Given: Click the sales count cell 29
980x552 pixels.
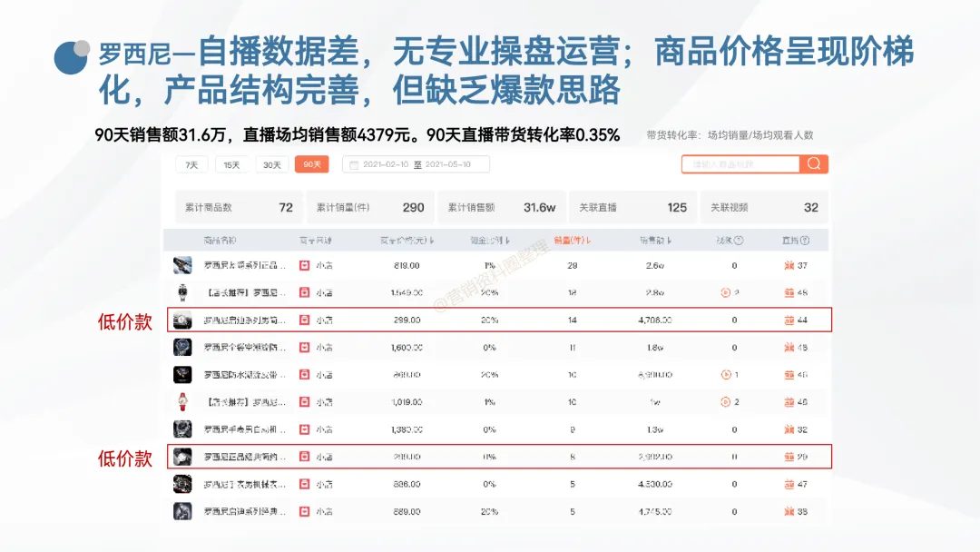Looking at the screenshot, I should (573, 265).
